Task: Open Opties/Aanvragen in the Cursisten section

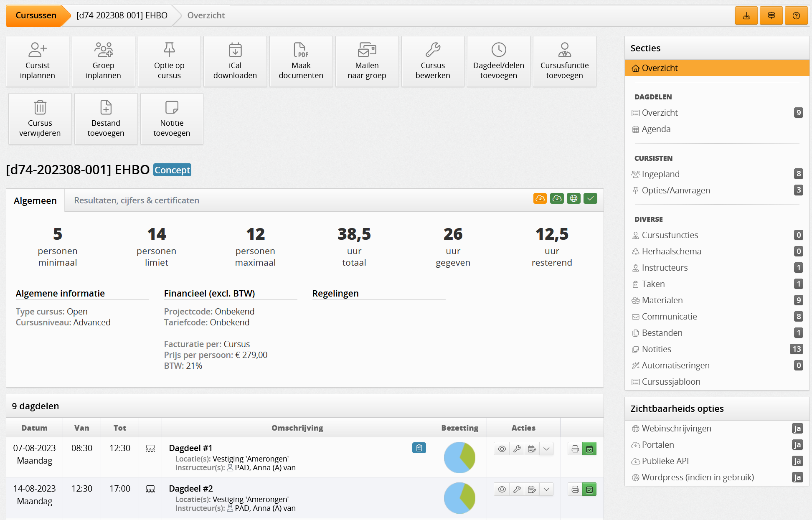Action: [x=675, y=190]
